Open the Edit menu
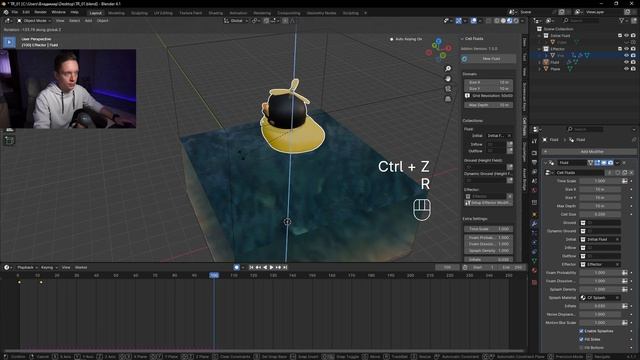The width and height of the screenshot is (640, 360). click(x=26, y=12)
